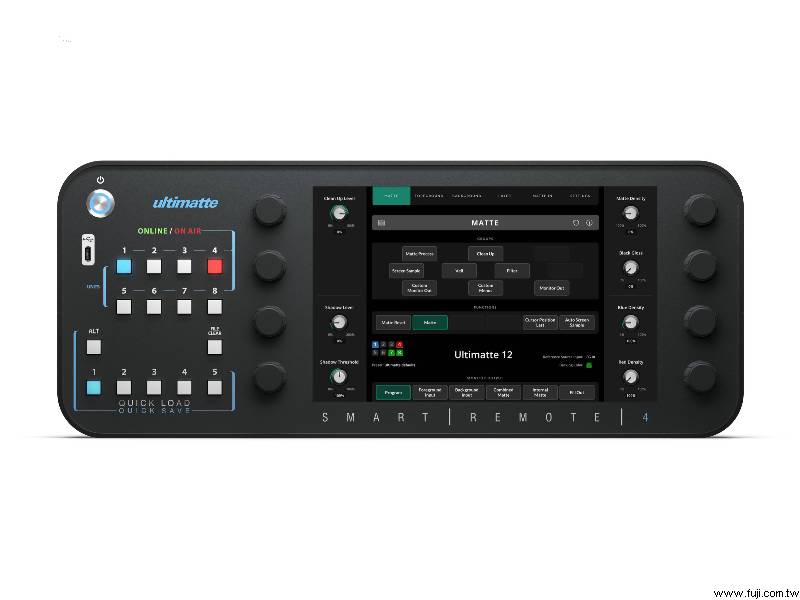This screenshot has height=600, width=800.
Task: Click the Shadow Threshold dial
Action: pyautogui.click(x=339, y=376)
